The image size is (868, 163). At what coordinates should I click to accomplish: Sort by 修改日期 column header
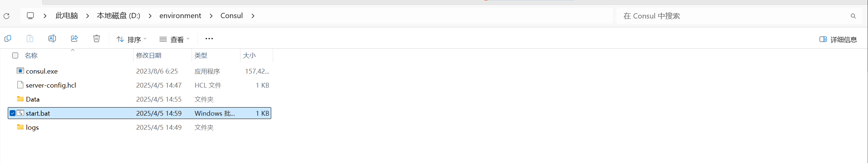(x=149, y=55)
